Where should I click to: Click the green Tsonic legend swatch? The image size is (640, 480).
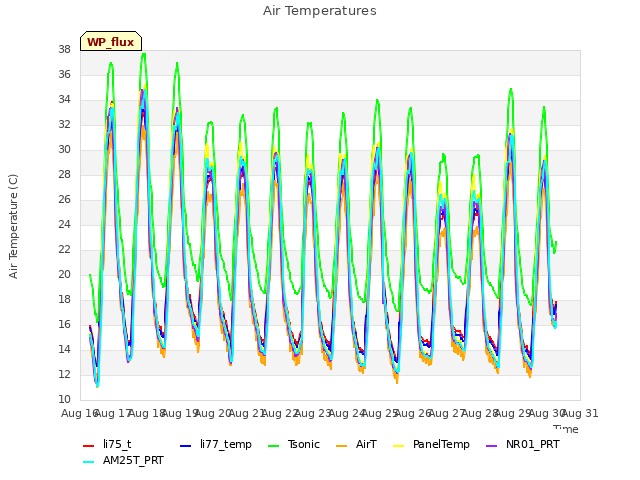tap(273, 446)
